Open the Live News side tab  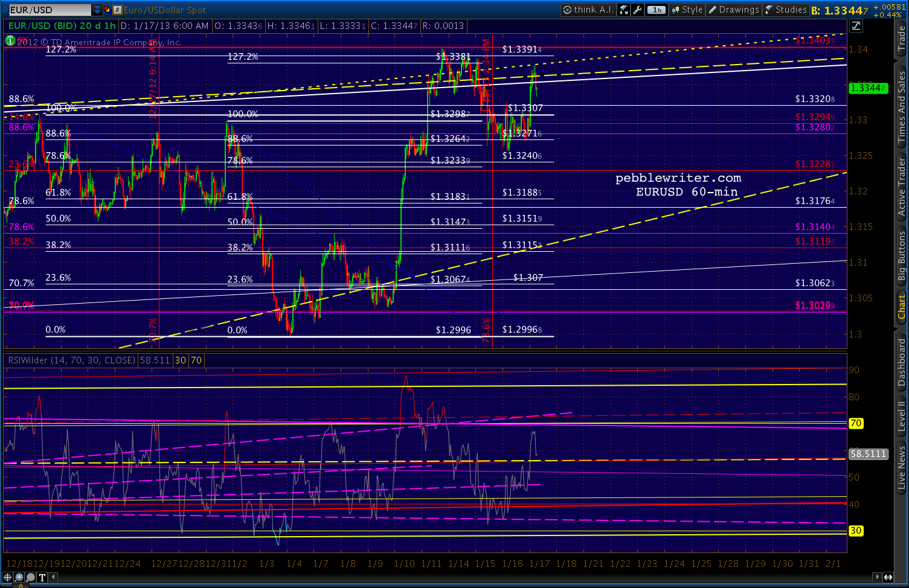click(x=901, y=467)
